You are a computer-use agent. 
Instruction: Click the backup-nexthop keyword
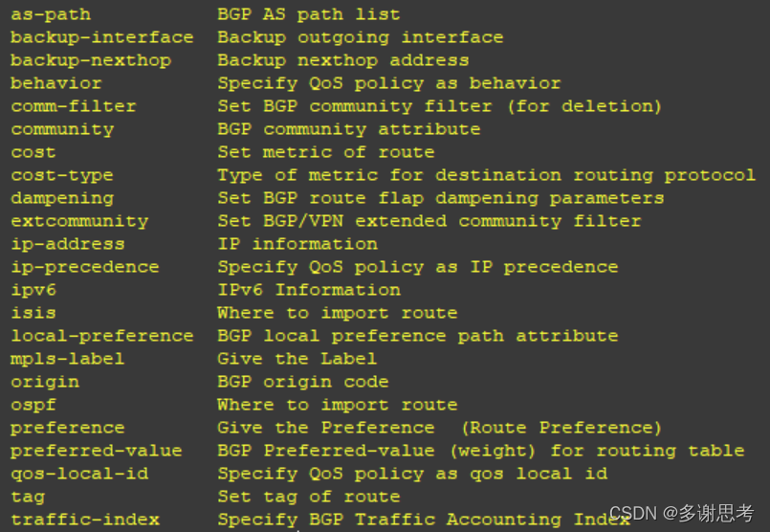click(x=91, y=60)
